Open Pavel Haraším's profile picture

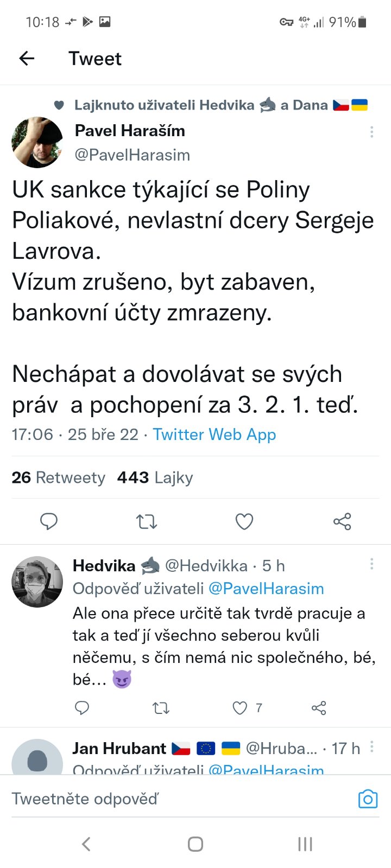click(37, 142)
